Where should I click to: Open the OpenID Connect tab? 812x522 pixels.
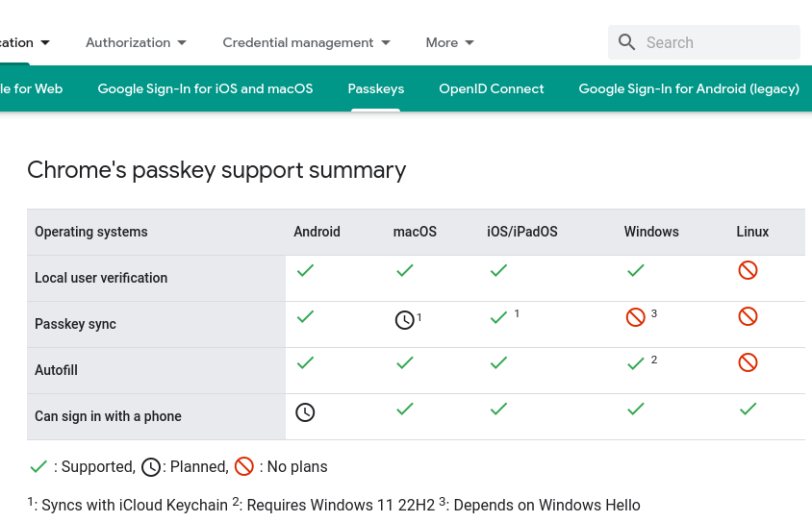click(492, 89)
